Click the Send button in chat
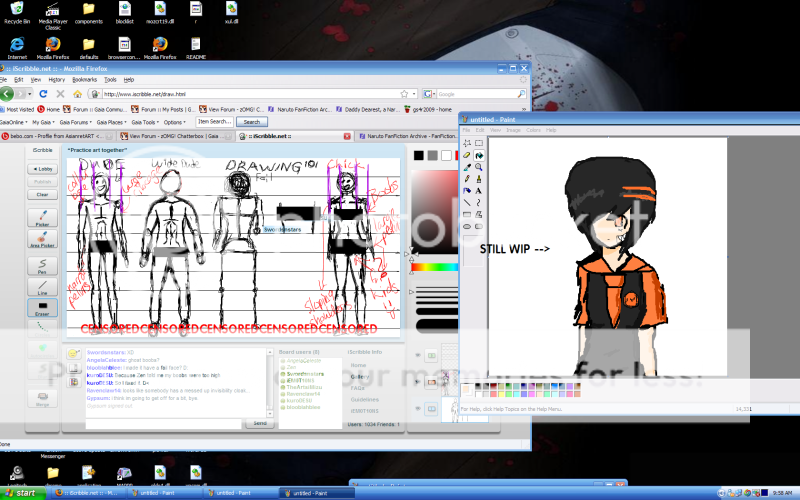The height and width of the screenshot is (500, 800). (x=258, y=423)
